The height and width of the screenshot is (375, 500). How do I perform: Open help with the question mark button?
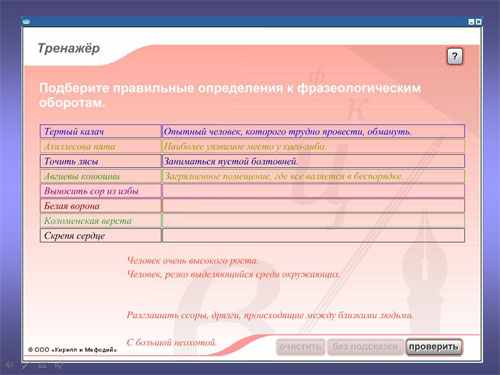point(455,57)
